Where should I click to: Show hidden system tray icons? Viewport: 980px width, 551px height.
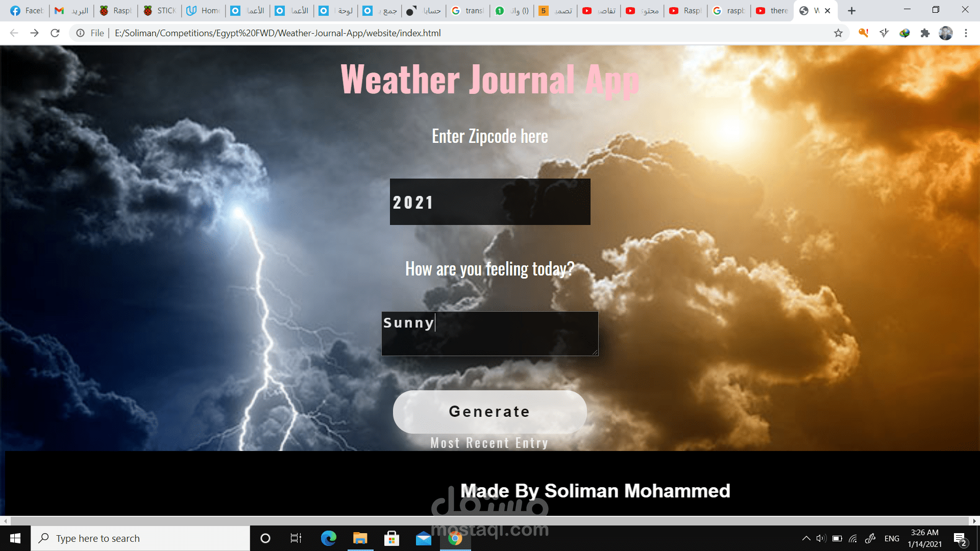pos(806,538)
